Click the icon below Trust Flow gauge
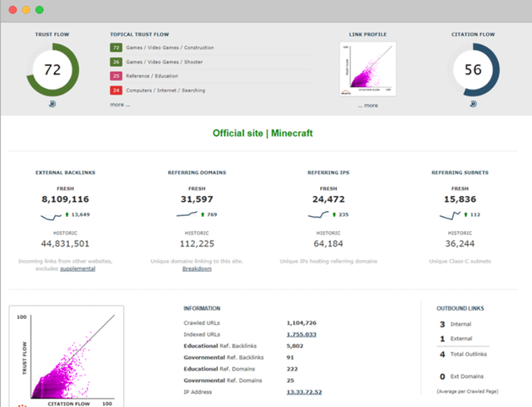 [52, 104]
